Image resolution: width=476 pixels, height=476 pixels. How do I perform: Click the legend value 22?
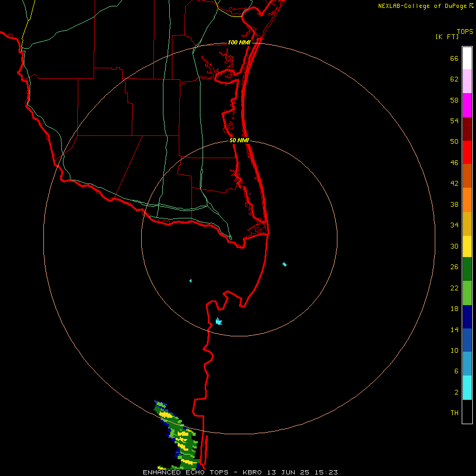pos(454,288)
